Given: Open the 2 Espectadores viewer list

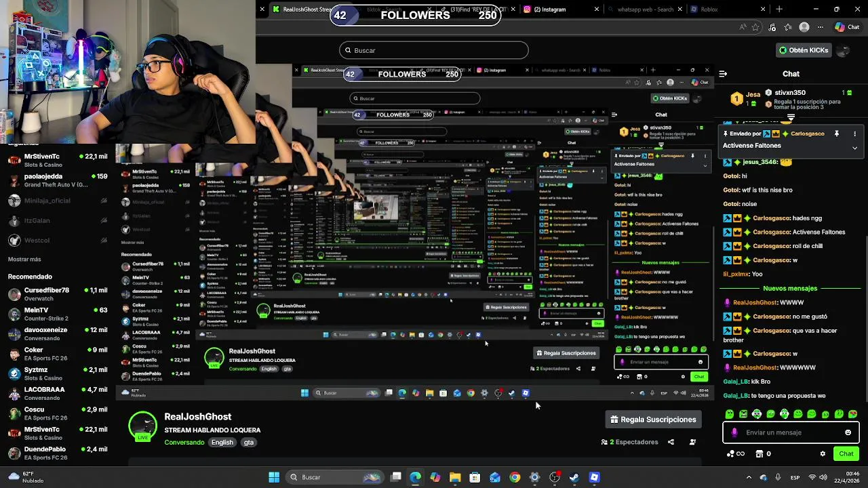Looking at the screenshot, I should pos(630,442).
